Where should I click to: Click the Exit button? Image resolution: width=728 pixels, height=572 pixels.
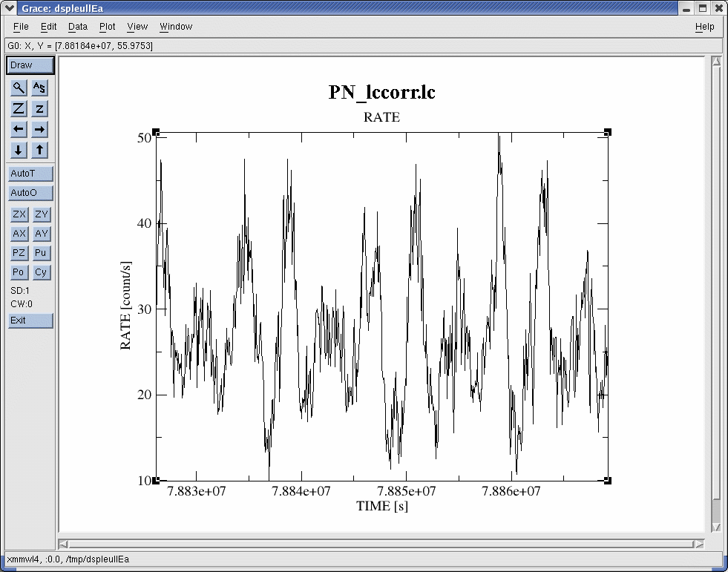click(x=30, y=320)
